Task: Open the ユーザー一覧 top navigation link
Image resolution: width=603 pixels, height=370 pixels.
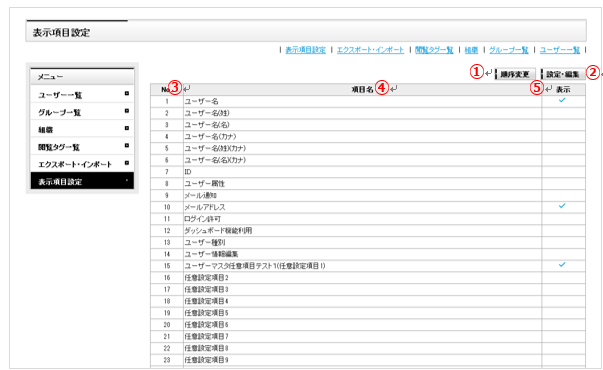Action: click(x=560, y=50)
